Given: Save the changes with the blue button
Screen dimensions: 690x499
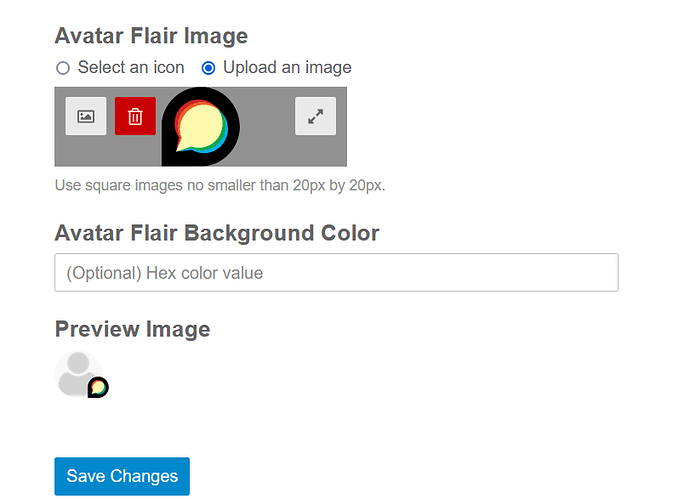Looking at the screenshot, I should (122, 476).
